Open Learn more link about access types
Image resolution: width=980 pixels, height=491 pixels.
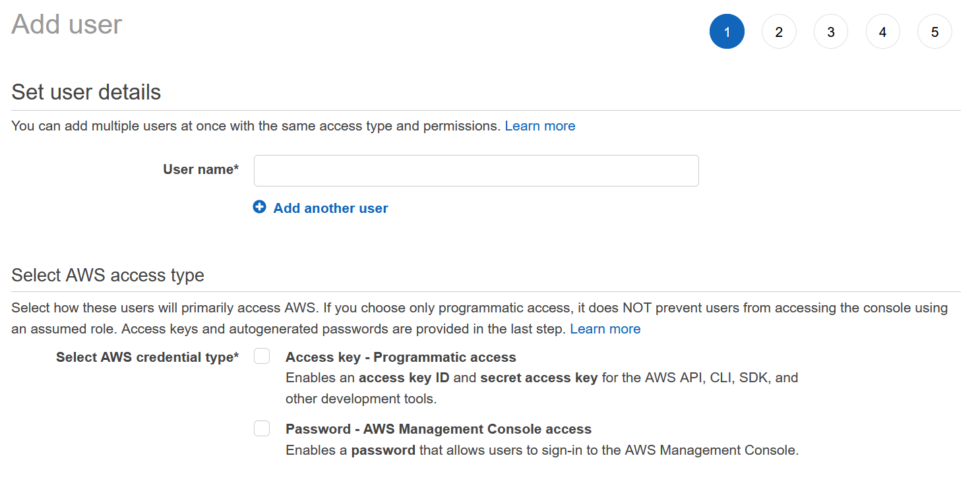click(x=605, y=329)
